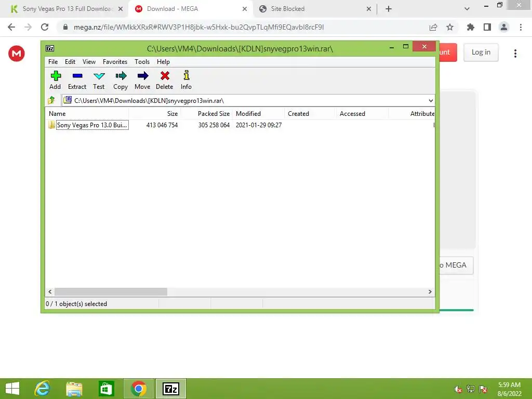Screen dimensions: 532x399
Task: Sort list by Attributes column
Action: (411, 114)
